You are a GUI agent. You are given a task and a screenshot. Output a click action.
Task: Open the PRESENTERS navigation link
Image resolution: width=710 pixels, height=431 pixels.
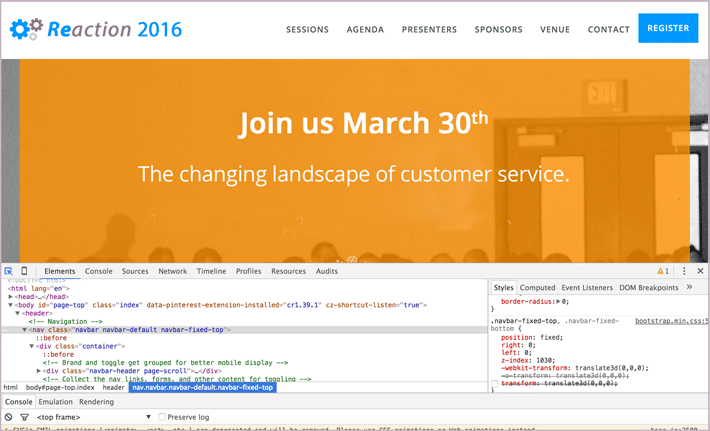429,29
